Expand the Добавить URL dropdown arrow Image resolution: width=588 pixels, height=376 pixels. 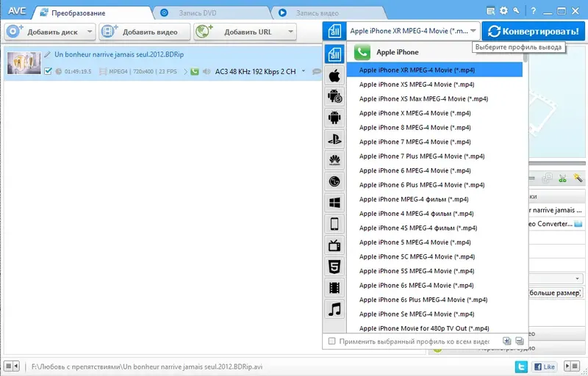290,32
